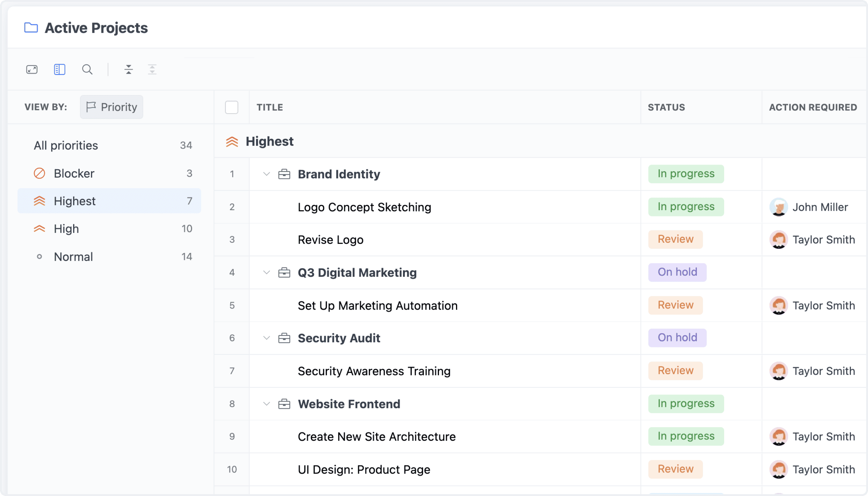This screenshot has width=868, height=496.
Task: Select All priorities in sidebar
Action: coord(66,145)
